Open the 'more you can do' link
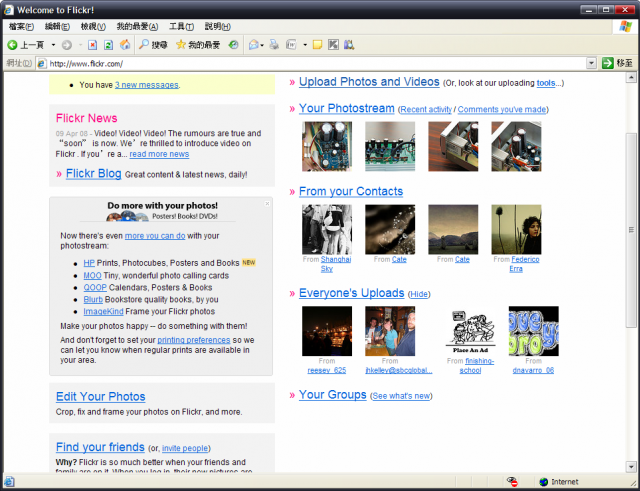640x491 pixels. [155, 236]
